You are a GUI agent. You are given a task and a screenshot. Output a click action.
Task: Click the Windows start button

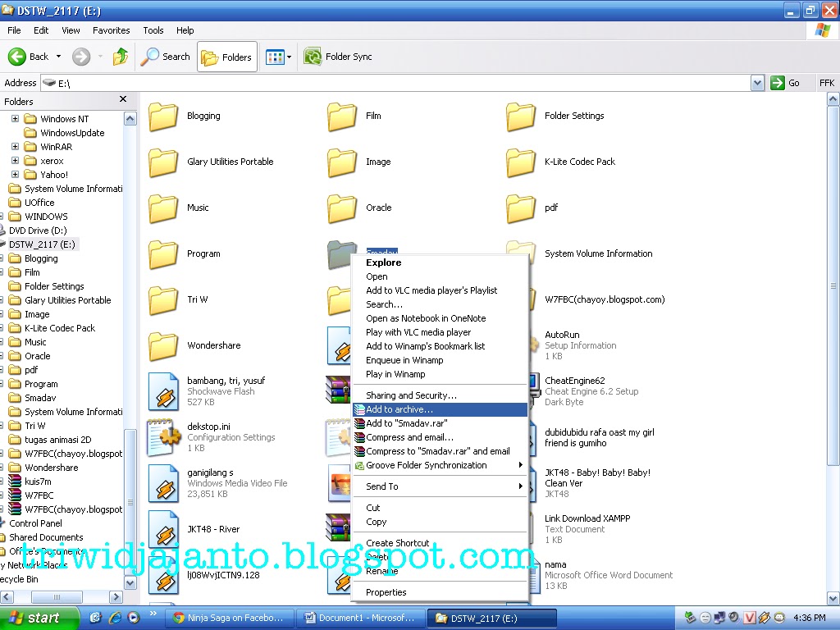click(39, 618)
